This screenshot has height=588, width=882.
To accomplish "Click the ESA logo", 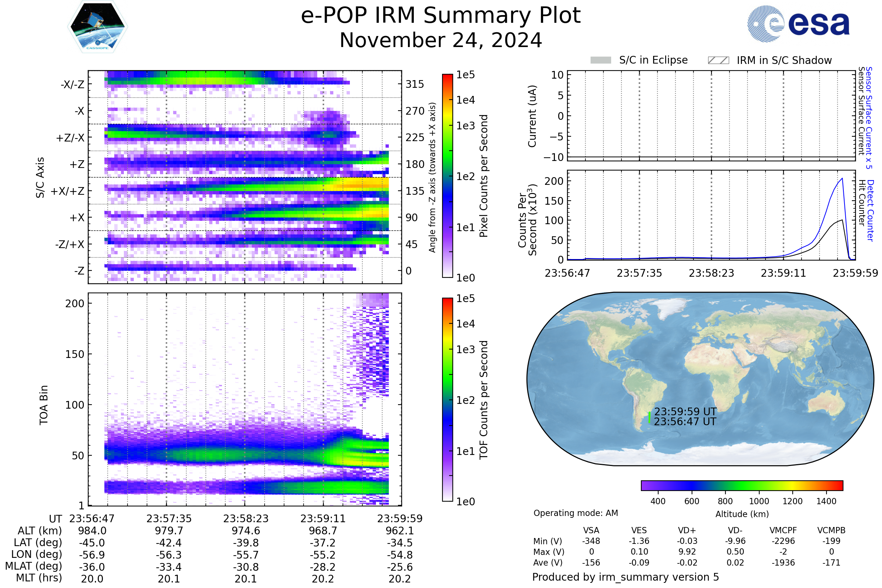I will pos(798,24).
